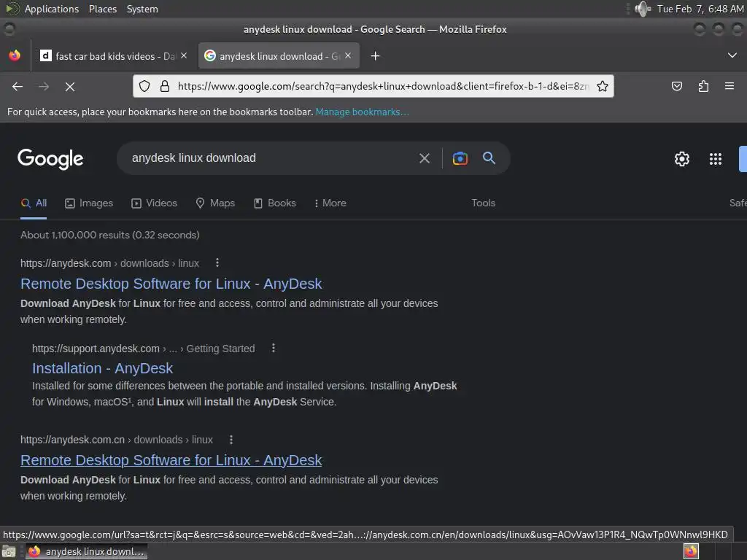747x560 pixels.
Task: Open a new tab with plus button
Action: 376,56
